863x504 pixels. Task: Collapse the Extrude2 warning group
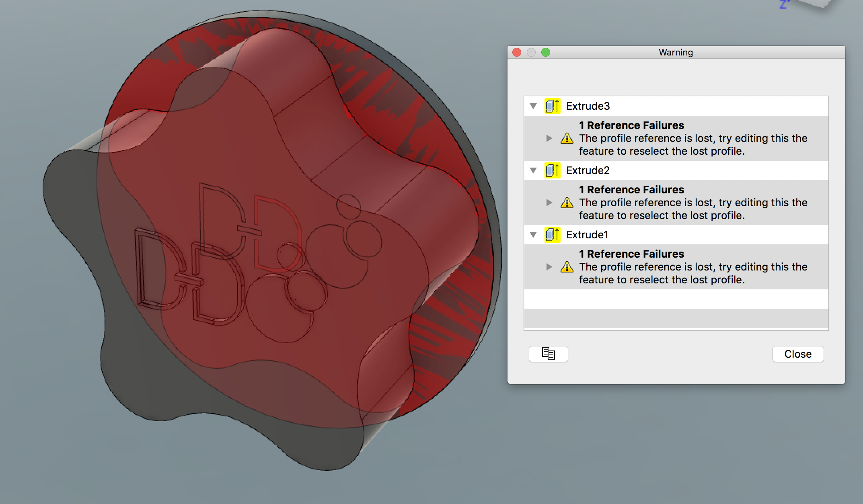[x=533, y=170]
